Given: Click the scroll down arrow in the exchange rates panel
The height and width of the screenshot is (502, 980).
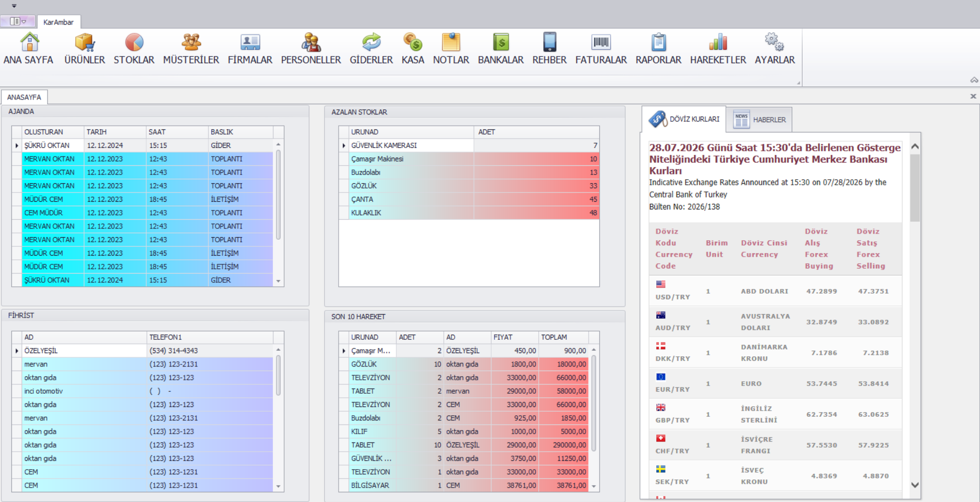Looking at the screenshot, I should point(915,485).
